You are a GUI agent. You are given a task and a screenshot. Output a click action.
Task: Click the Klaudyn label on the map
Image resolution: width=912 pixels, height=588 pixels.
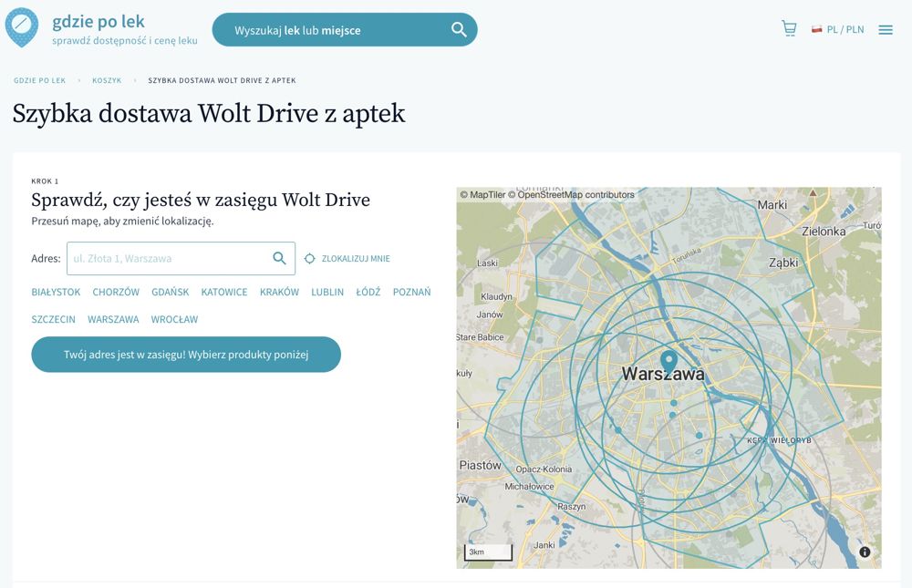click(496, 296)
